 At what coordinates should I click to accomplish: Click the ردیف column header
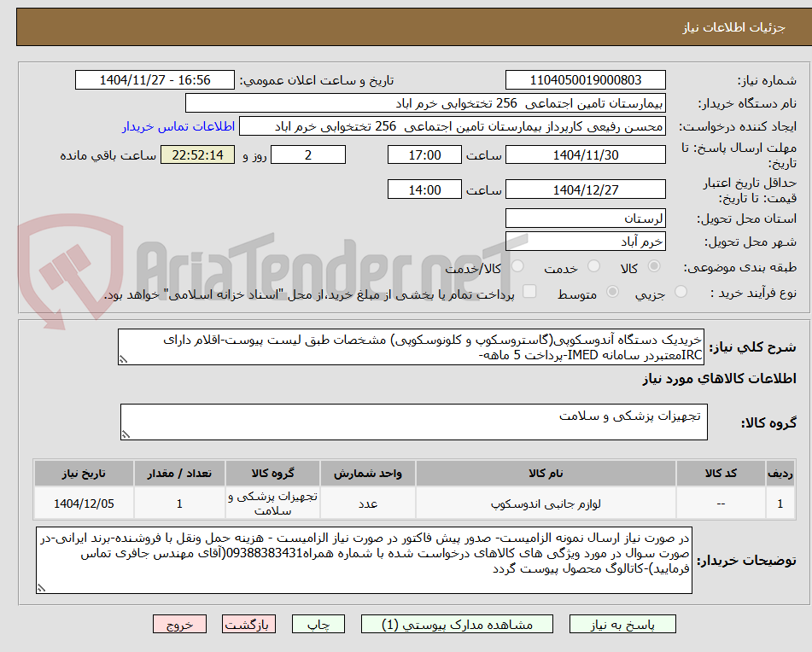[780, 474]
